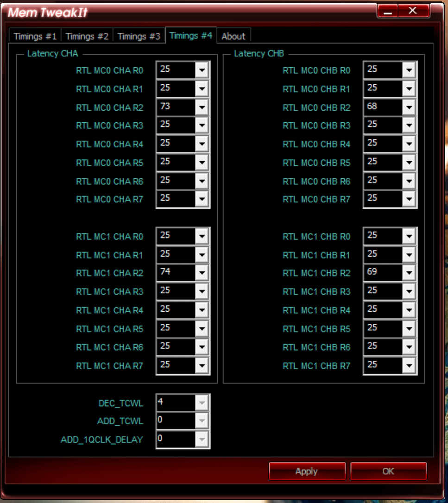Open RTL MC0 CHB R6 dropdown arrow
This screenshot has height=503, width=448.
[409, 181]
